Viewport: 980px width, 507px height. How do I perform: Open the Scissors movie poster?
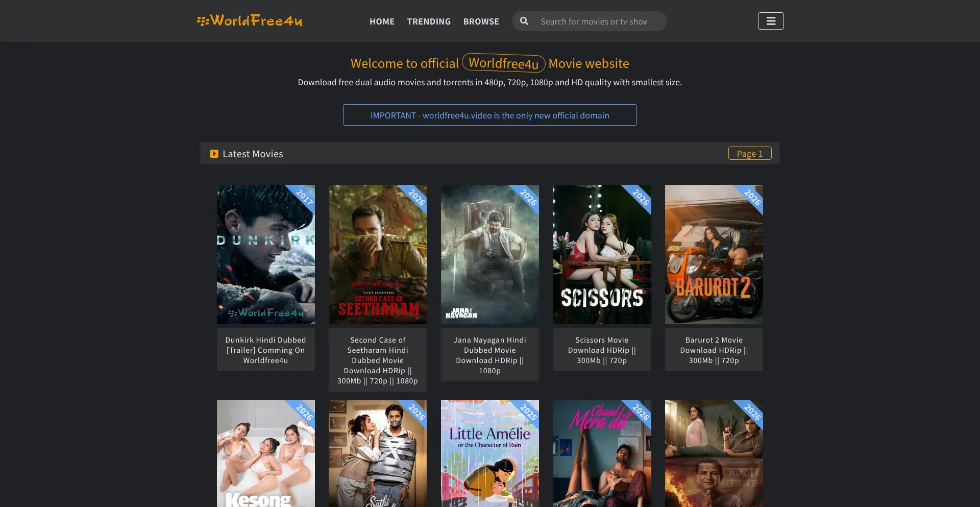[602, 254]
